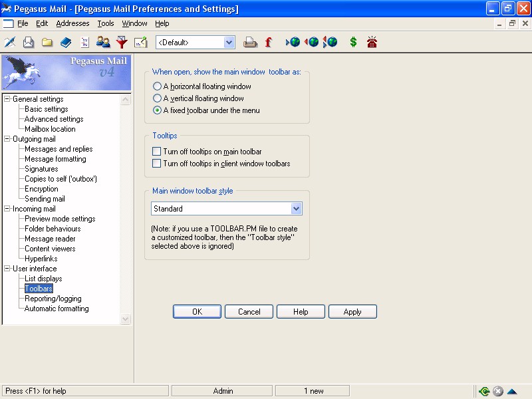
Task: Start a new message with the pen icon
Action: click(x=10, y=43)
